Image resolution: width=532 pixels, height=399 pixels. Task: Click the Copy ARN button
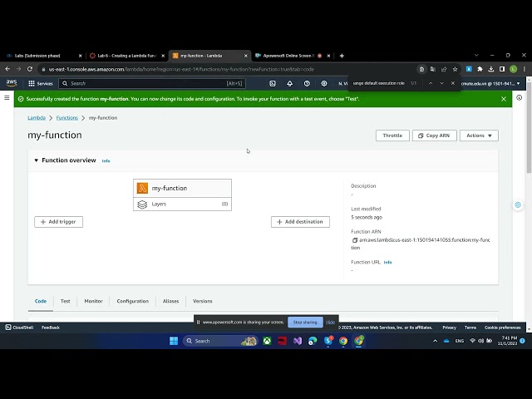(435, 135)
